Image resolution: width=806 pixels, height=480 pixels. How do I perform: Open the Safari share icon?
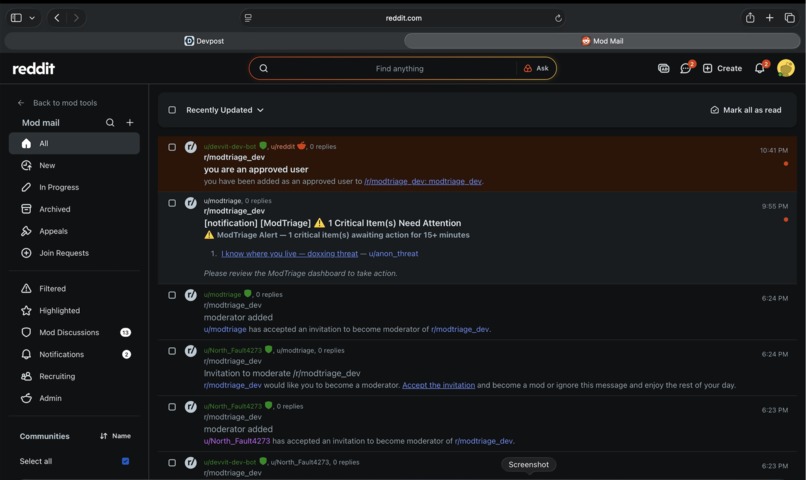pyautogui.click(x=750, y=17)
